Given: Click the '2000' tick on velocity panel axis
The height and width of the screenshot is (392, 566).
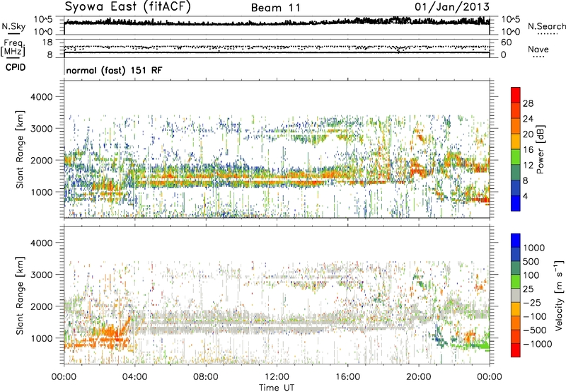Looking at the screenshot, I should point(42,306).
